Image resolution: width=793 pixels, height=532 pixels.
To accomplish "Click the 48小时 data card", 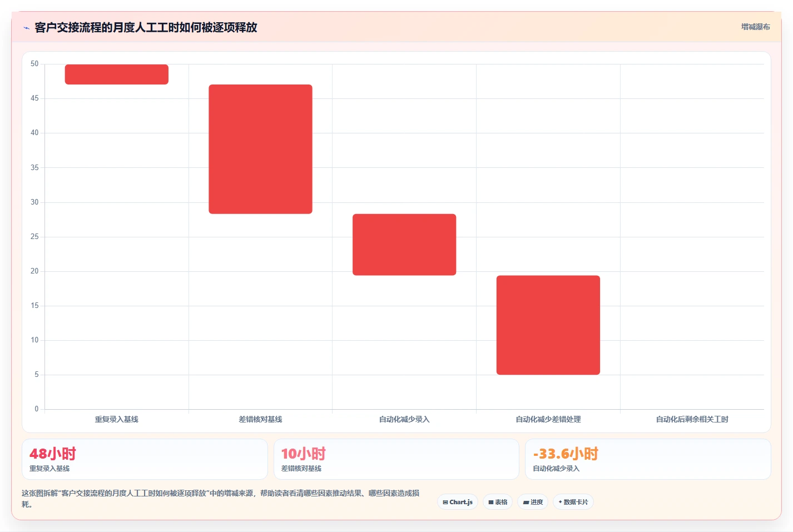I will coord(145,459).
